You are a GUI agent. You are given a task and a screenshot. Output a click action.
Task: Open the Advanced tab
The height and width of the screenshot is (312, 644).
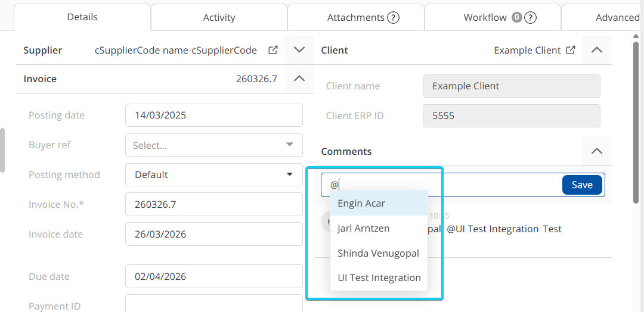click(617, 17)
